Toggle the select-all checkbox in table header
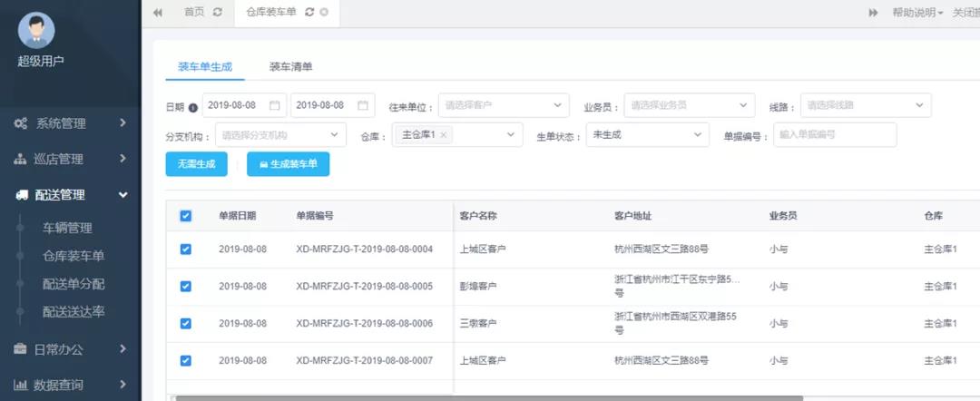 pos(186,216)
